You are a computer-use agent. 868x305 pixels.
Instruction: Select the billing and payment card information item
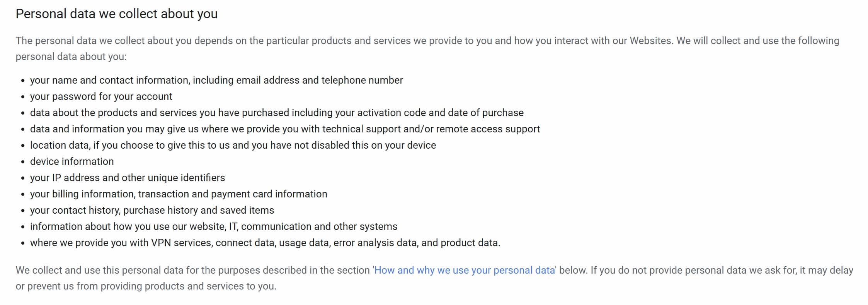point(179,194)
